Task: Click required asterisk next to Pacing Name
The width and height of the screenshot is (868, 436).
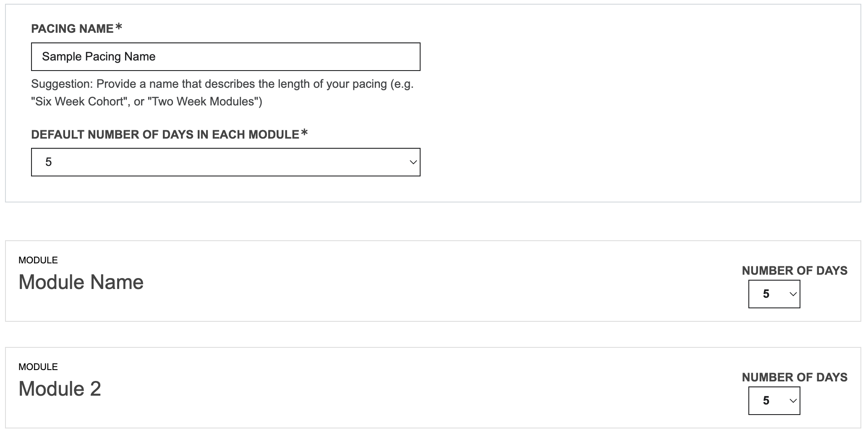Action: click(119, 27)
